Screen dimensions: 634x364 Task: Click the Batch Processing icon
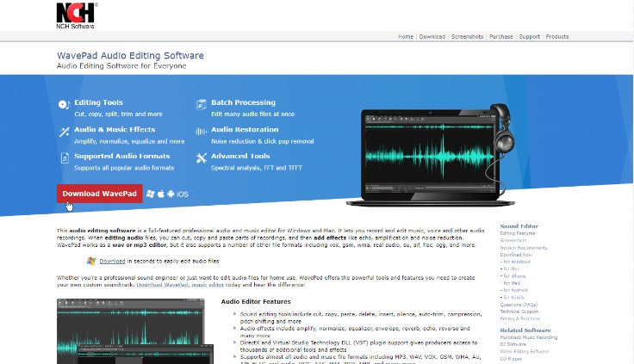202,104
